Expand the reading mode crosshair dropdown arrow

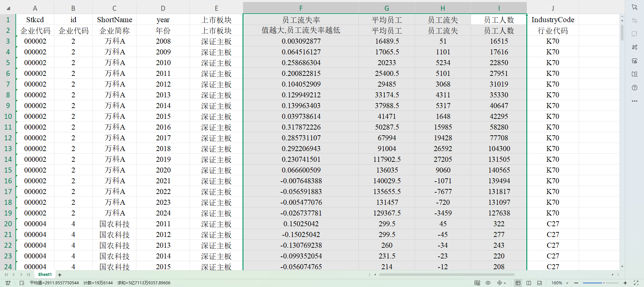505,283
